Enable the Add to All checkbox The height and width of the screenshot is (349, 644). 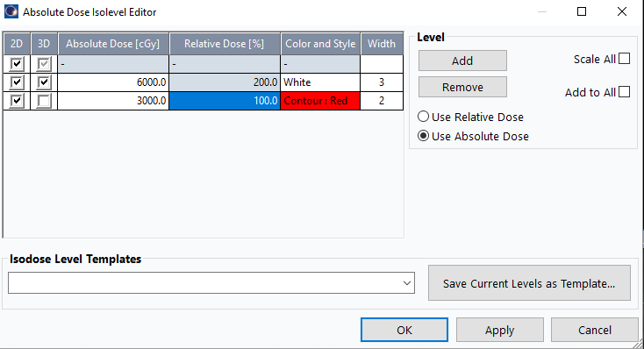[625, 91]
